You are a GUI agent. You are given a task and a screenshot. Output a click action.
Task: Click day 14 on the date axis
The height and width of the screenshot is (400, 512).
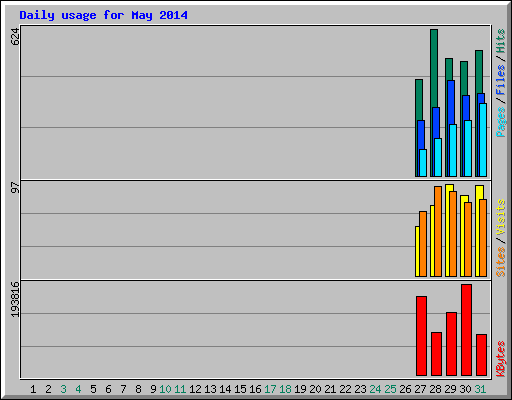pyautogui.click(x=225, y=389)
